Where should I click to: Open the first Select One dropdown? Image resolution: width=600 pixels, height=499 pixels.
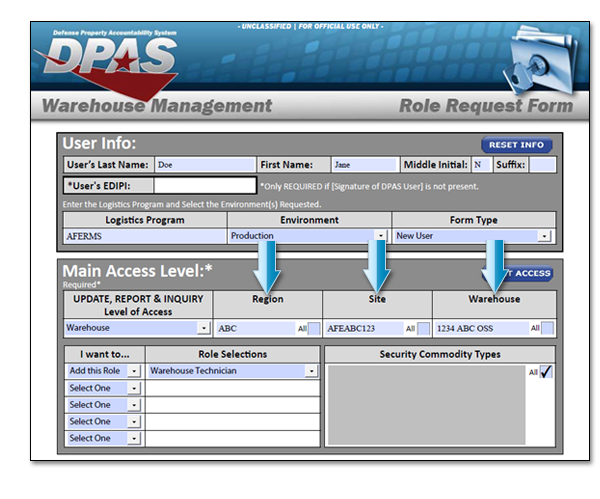tap(104, 388)
